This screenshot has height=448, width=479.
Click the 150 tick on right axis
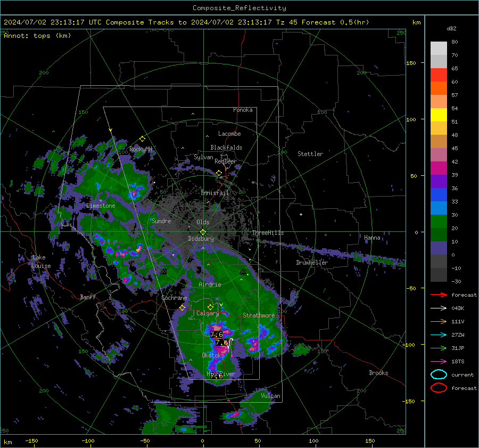[x=411, y=63]
